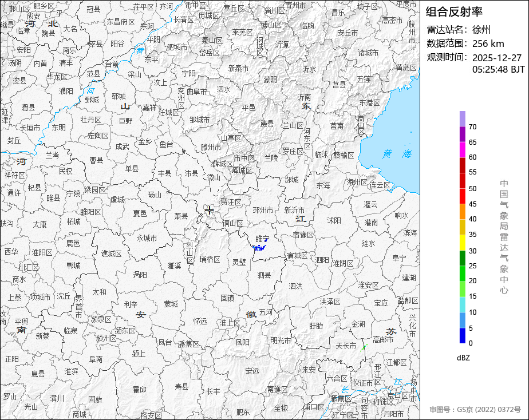The height and width of the screenshot is (420, 529).
Task: Select the orange 40 dBZ legend segment
Action: (x=462, y=212)
